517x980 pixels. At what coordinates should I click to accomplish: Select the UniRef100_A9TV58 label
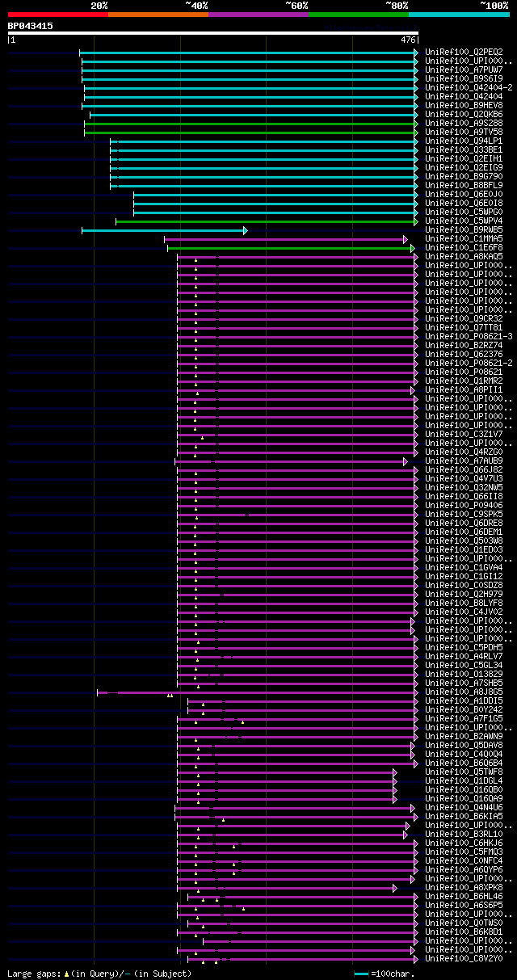pyautogui.click(x=464, y=132)
